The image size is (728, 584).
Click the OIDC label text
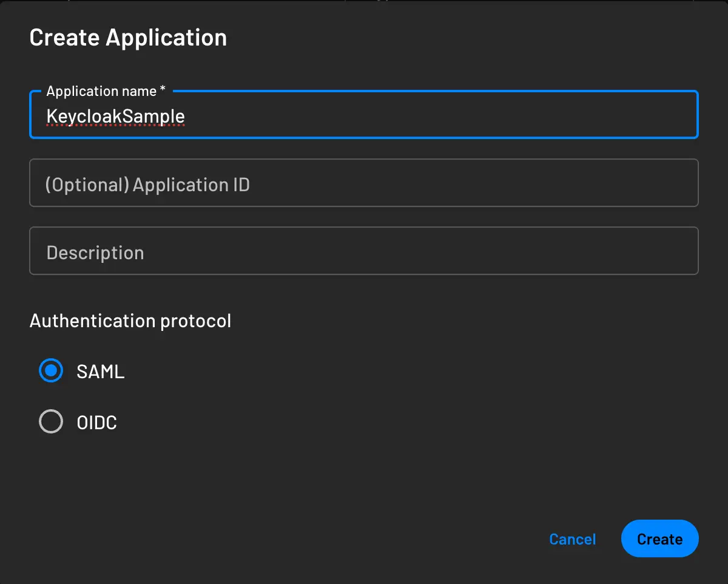pyautogui.click(x=96, y=421)
